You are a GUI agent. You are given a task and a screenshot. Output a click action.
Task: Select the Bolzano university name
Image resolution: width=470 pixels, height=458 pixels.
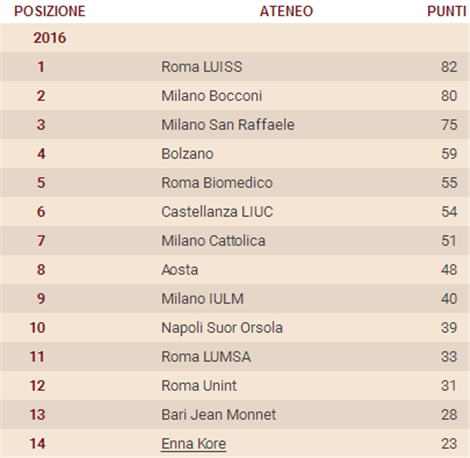[187, 154]
